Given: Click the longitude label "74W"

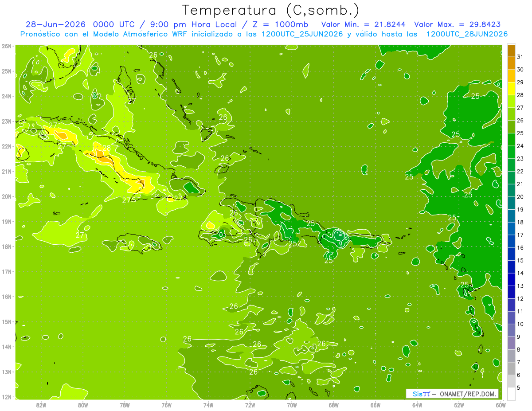Looking at the screenshot, I should [208, 405].
